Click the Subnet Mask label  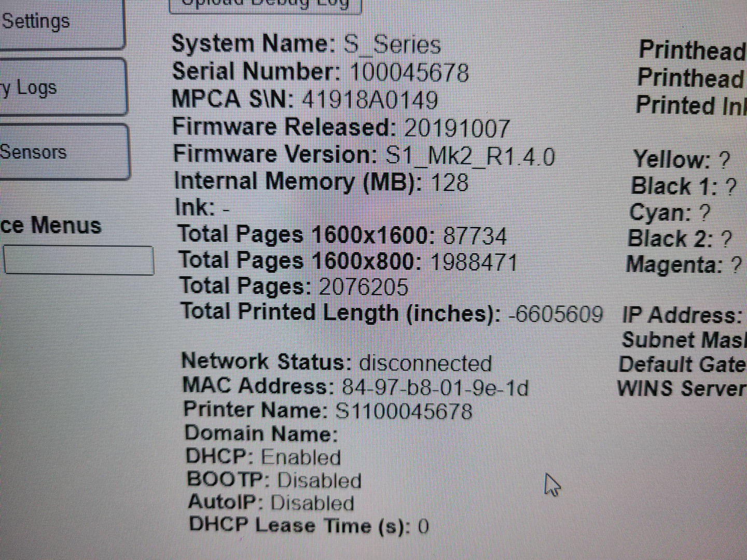(684, 340)
